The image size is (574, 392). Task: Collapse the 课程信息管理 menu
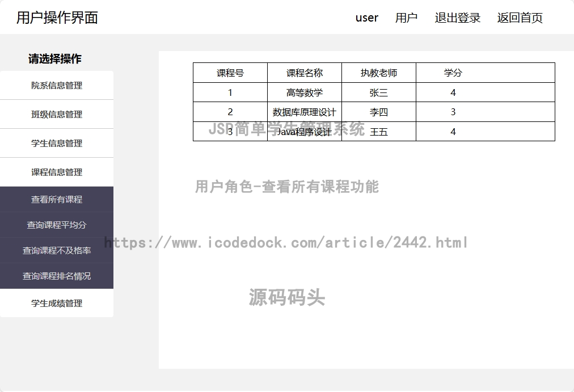click(56, 172)
